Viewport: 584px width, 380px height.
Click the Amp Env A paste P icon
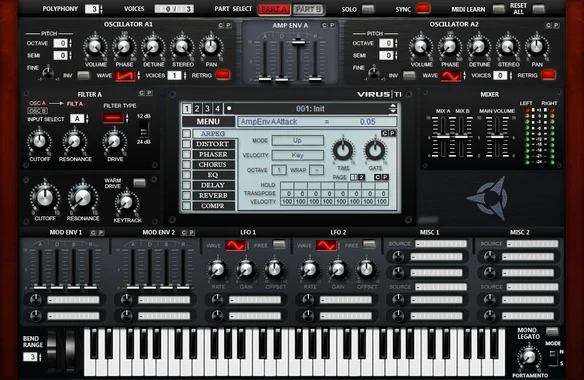click(x=331, y=25)
